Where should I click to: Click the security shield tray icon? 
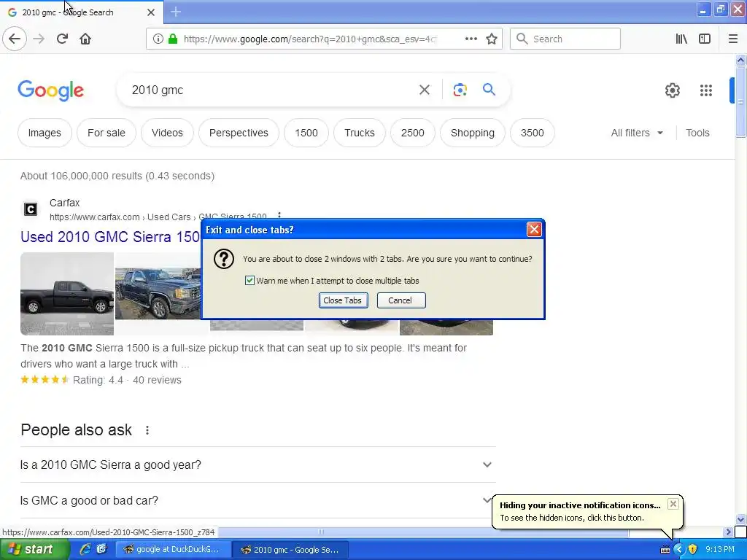tap(693, 550)
